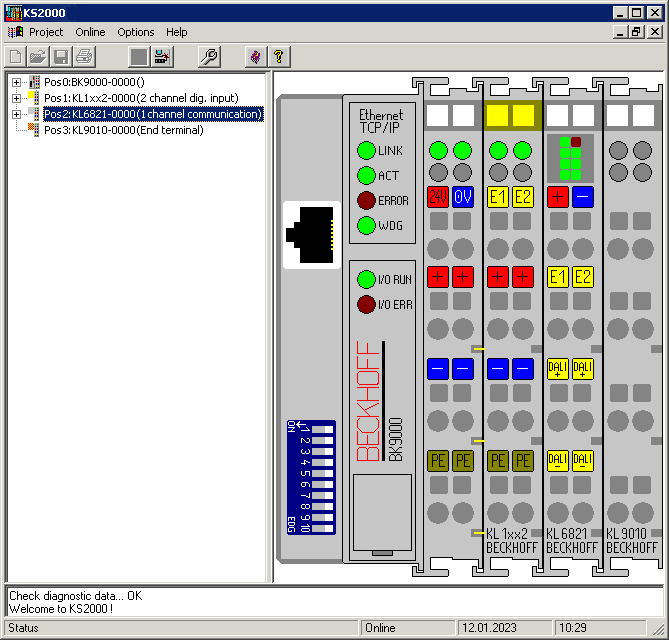The width and height of the screenshot is (669, 640).
Task: Click the Pos0 BK9000 coupler tree icon
Action: click(34, 81)
